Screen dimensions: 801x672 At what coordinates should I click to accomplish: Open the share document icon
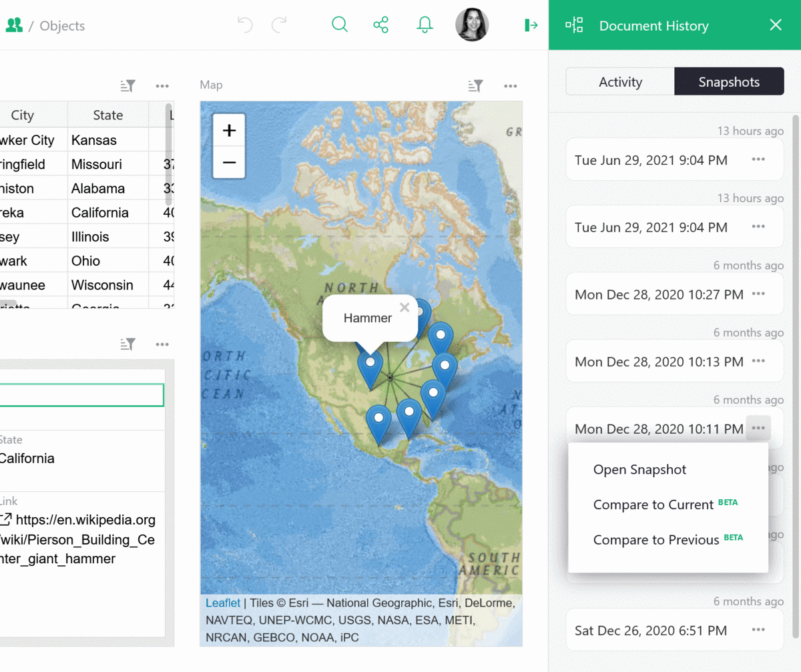pyautogui.click(x=381, y=25)
